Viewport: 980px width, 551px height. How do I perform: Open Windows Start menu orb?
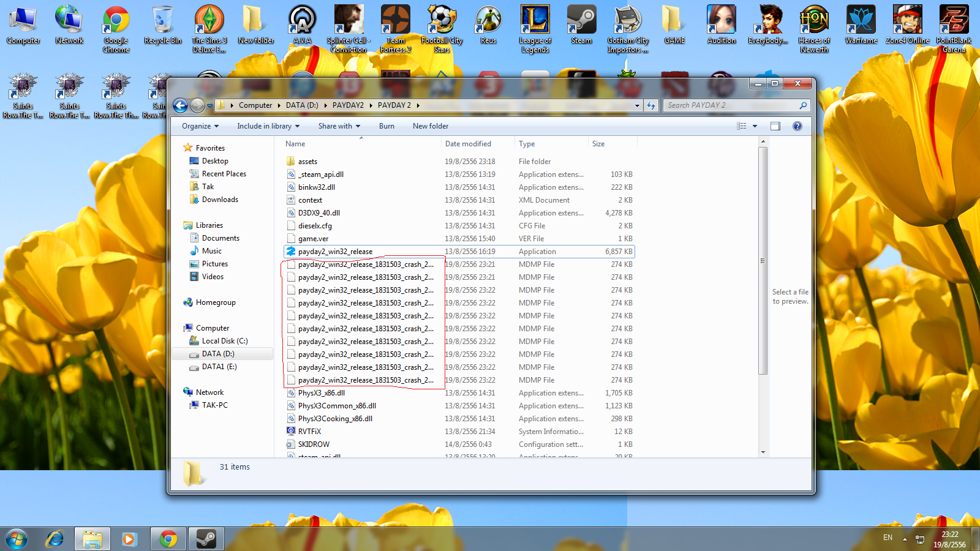tap(17, 539)
